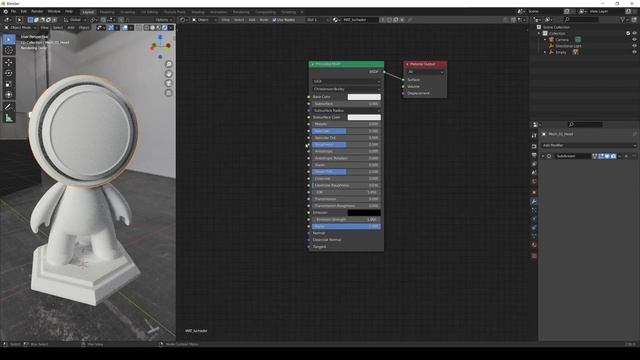Click View menu in node editor header
This screenshot has height=360, width=640.
pyautogui.click(x=225, y=20)
